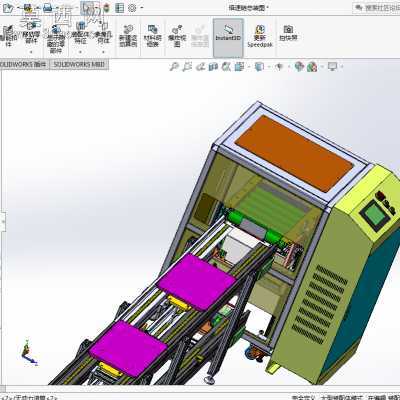Click Exploded View (爆炸视图)
The height and width of the screenshot is (400, 400).
pos(177,36)
